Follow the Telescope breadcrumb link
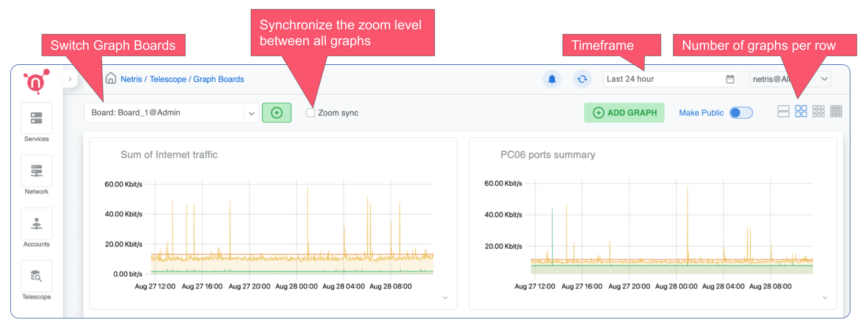868x332 pixels. coord(168,79)
